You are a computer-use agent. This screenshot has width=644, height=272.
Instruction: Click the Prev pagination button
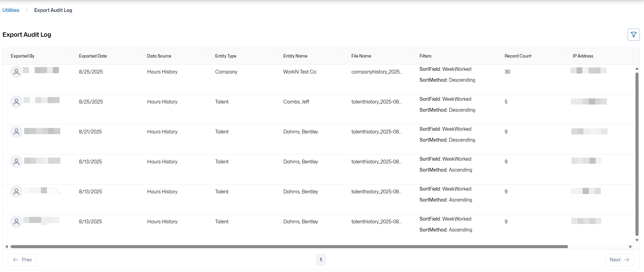coord(22,260)
